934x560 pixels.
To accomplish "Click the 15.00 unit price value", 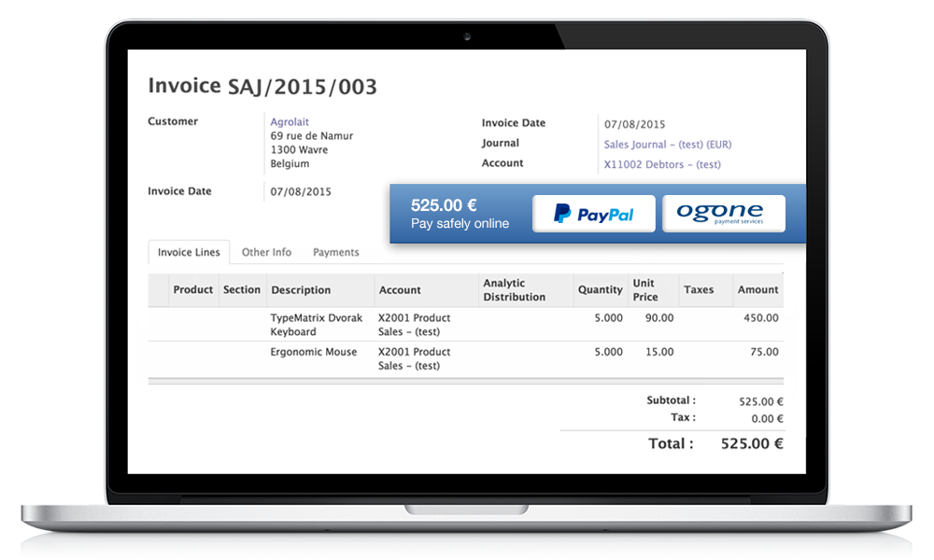I will point(659,352).
